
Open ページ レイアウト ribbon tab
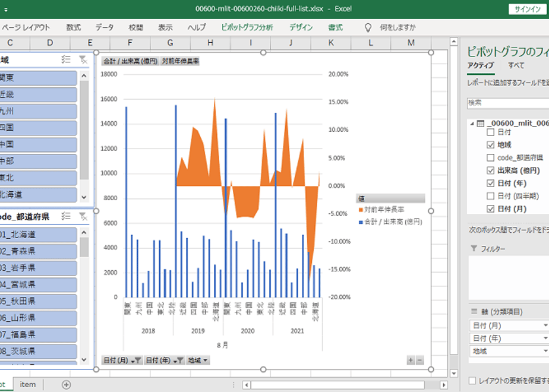coord(26,27)
